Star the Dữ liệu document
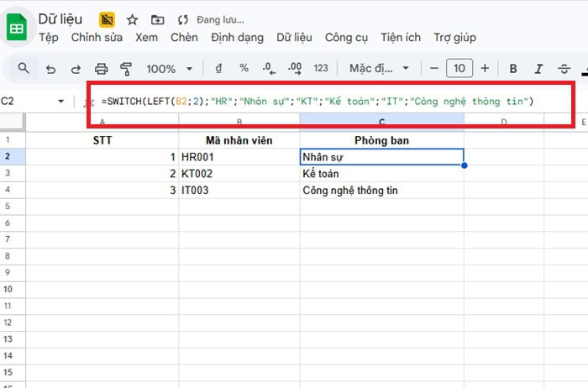 [x=132, y=19]
